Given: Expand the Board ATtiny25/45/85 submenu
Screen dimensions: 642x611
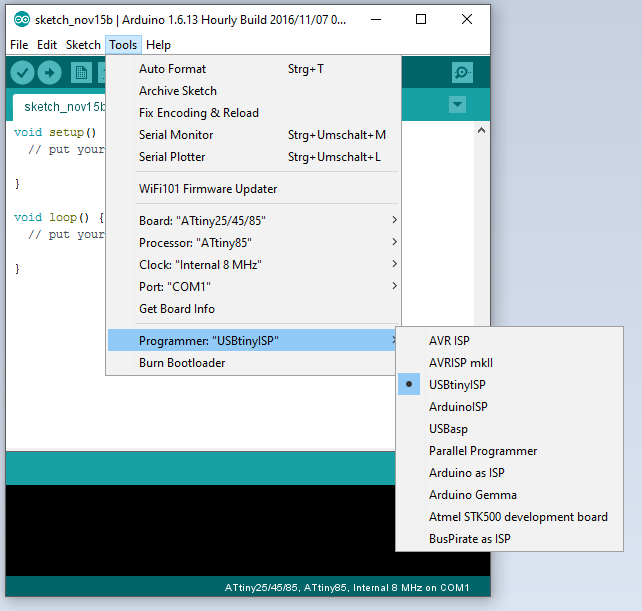Looking at the screenshot, I should 253,221.
